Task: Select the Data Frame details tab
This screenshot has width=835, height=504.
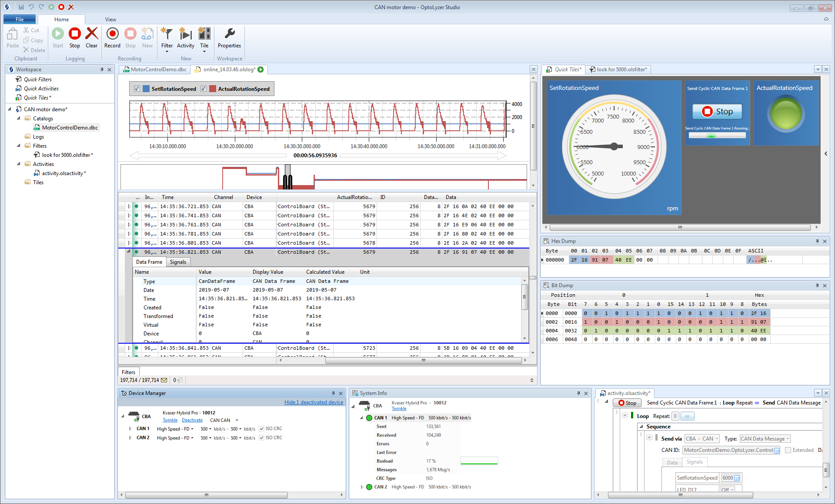Action: 149,262
